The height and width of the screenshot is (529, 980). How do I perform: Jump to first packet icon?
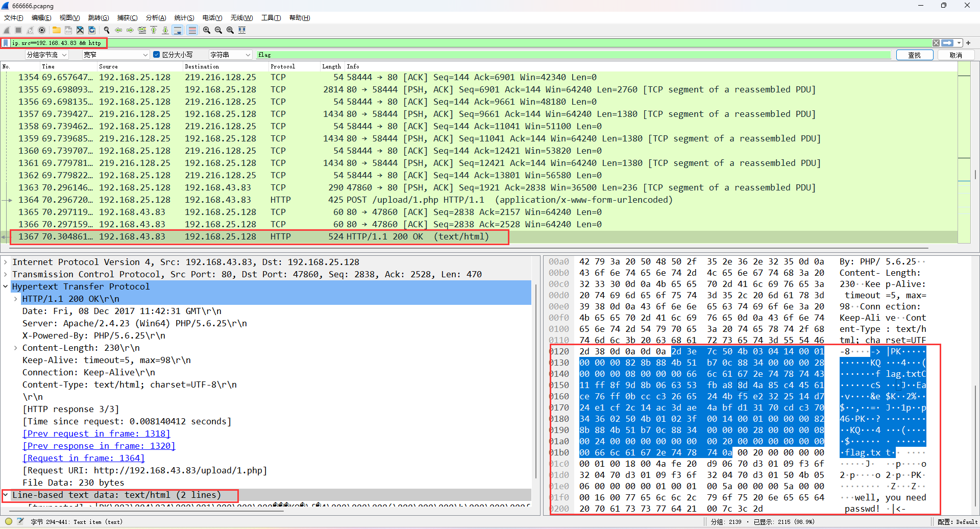[154, 30]
